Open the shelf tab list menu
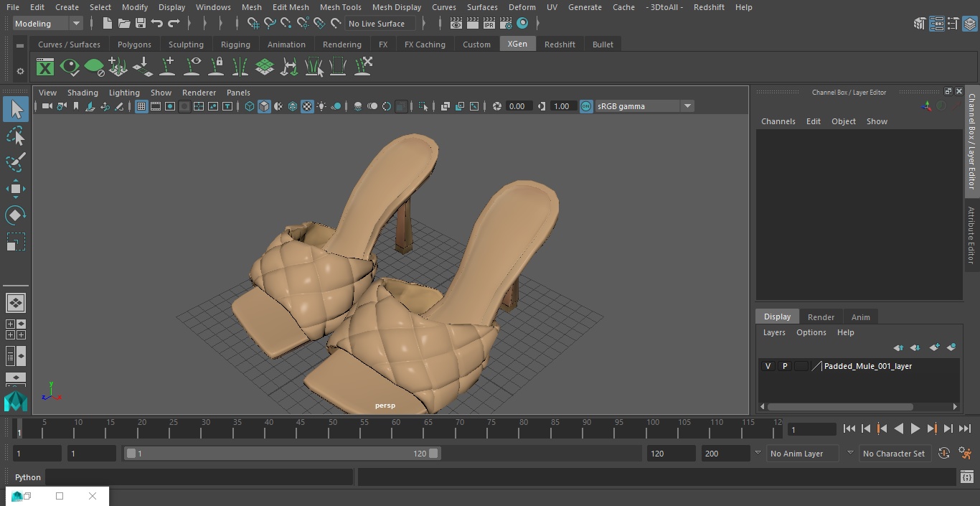This screenshot has width=980, height=506. (x=20, y=45)
